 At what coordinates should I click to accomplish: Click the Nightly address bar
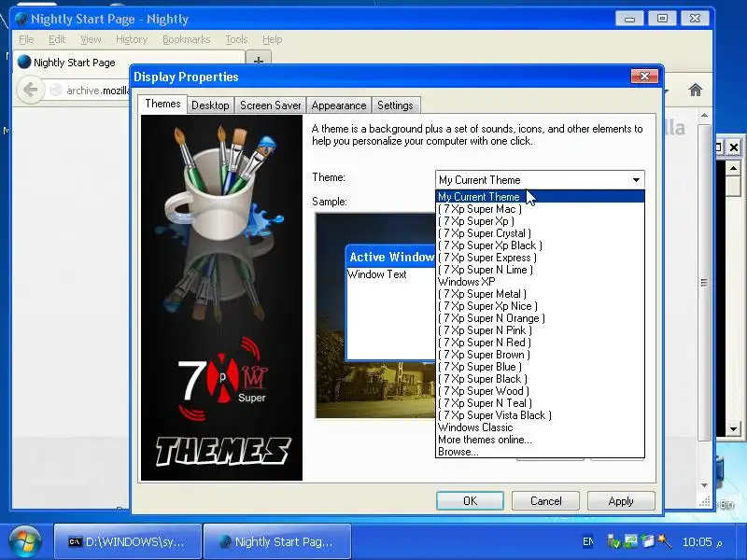[88, 90]
